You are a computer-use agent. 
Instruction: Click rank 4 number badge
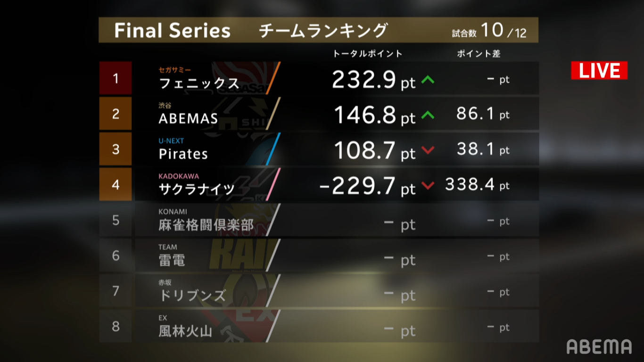pos(116,184)
